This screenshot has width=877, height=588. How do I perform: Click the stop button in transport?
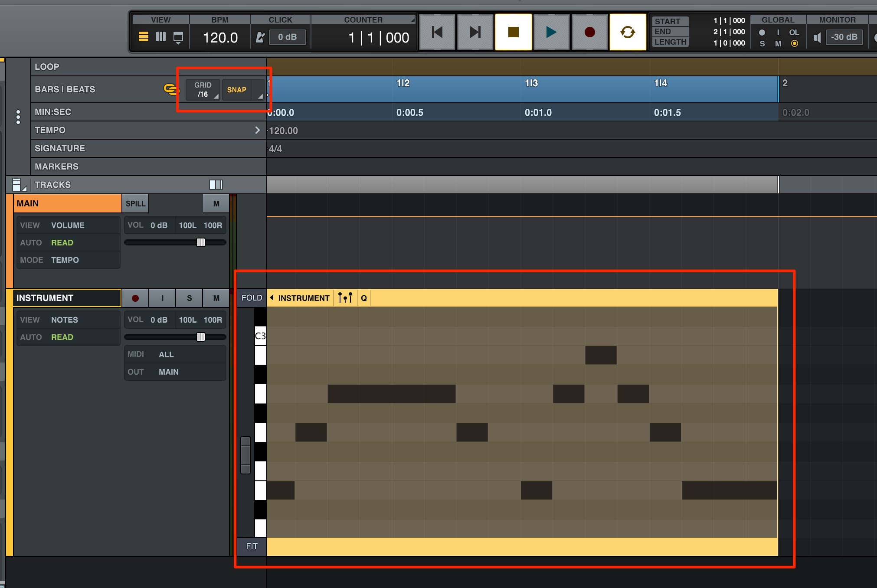point(514,32)
